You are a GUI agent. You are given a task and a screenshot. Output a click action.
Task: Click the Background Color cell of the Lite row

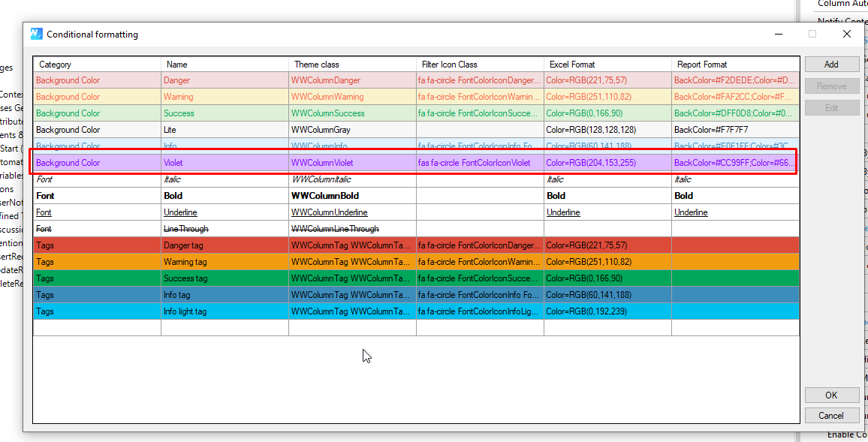coord(97,130)
